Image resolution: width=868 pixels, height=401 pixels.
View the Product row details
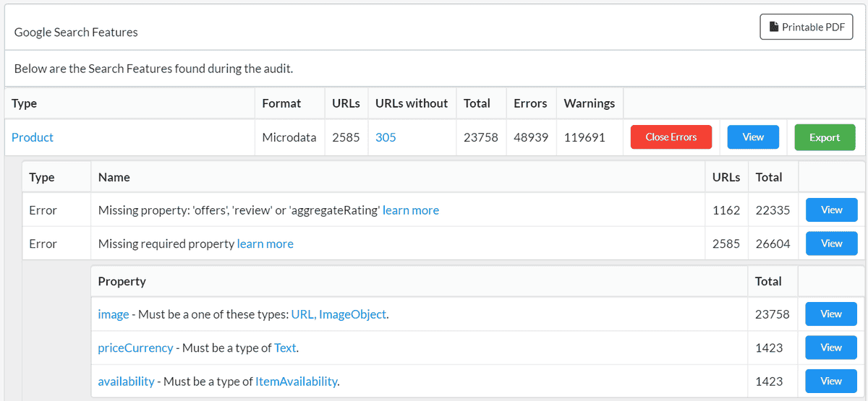(x=753, y=137)
